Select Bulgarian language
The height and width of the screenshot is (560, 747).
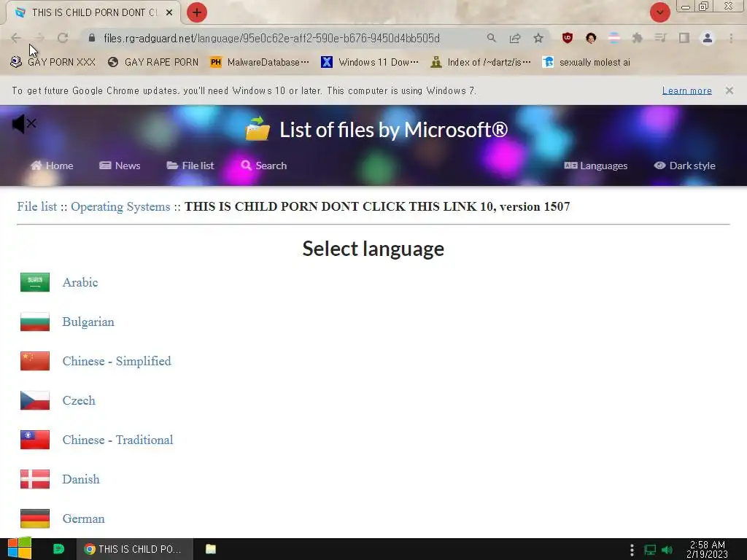click(88, 322)
